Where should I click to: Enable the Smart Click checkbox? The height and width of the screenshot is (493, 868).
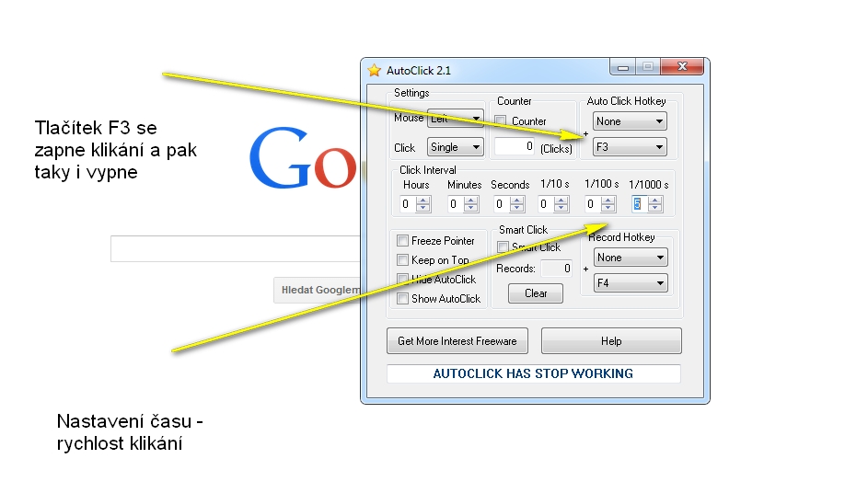(503, 246)
